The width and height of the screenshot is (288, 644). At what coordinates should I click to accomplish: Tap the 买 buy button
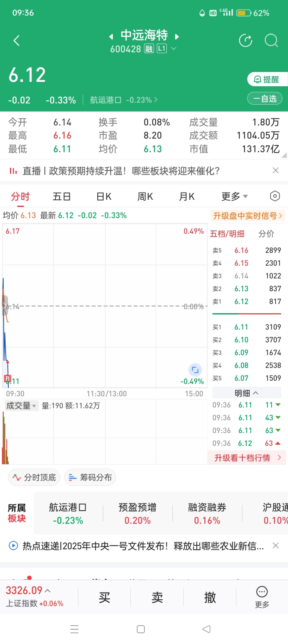coord(104,598)
